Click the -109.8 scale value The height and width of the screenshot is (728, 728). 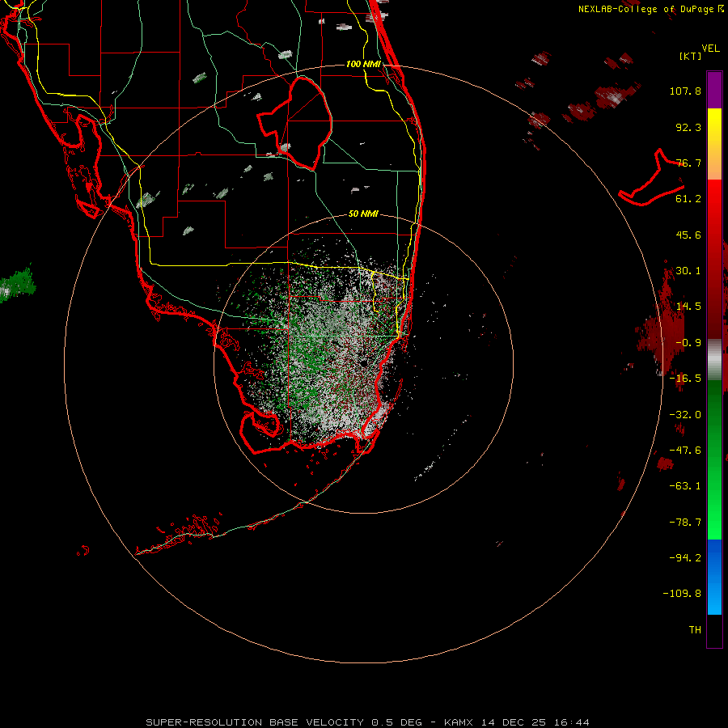(682, 594)
